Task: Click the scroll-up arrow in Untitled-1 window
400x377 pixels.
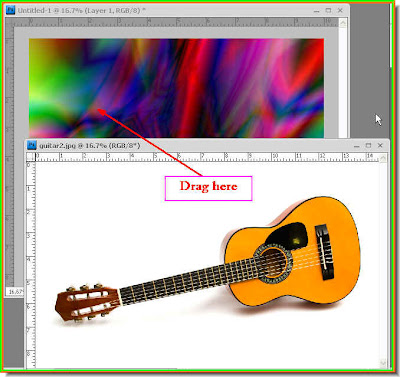Action: (343, 23)
